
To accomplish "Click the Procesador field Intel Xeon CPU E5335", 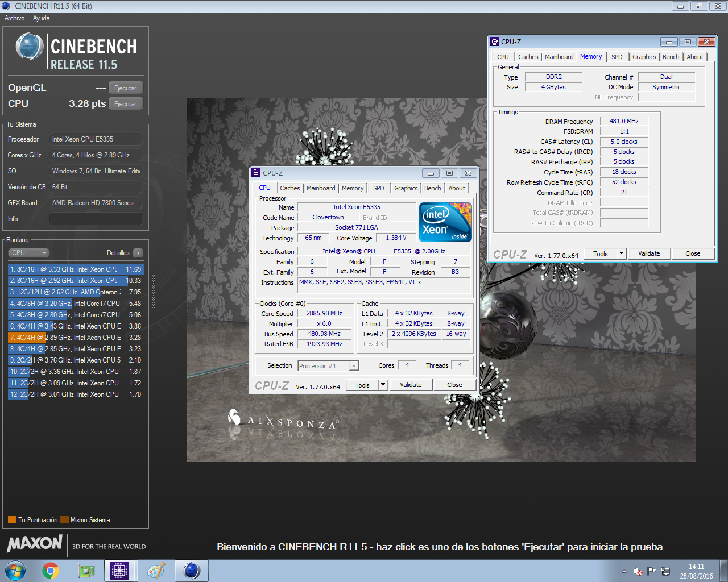I will pos(96,139).
